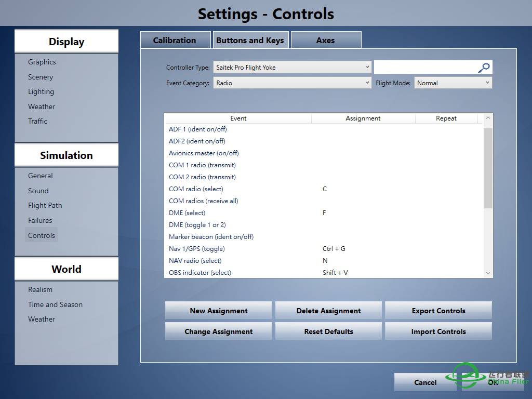Screen dimensions: 532x399
Task: Open Graphics settings in the sidebar
Action: (x=42, y=62)
